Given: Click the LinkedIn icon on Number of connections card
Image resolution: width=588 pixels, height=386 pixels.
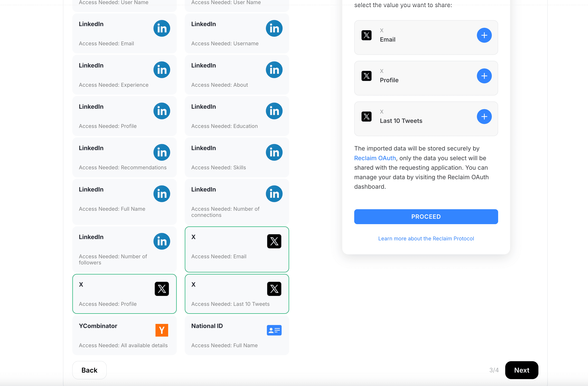Looking at the screenshot, I should pyautogui.click(x=274, y=194).
